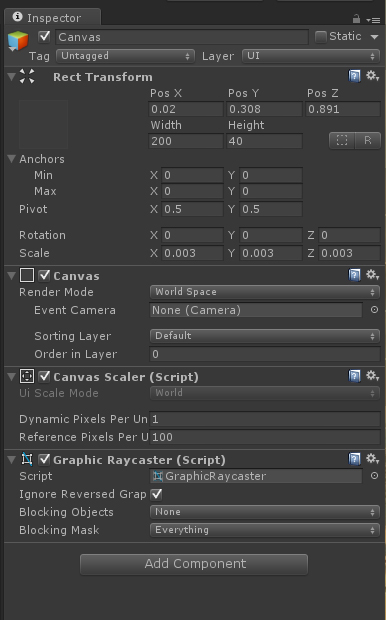Viewport: 386px width, 620px height.
Task: Click Anchors Max Y field
Action: (271, 191)
